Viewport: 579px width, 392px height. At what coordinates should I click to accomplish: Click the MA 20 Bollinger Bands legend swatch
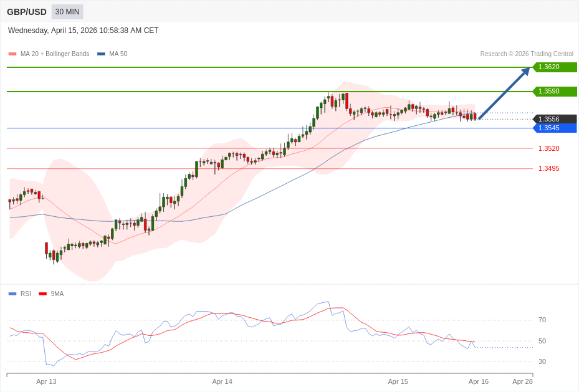(x=12, y=54)
